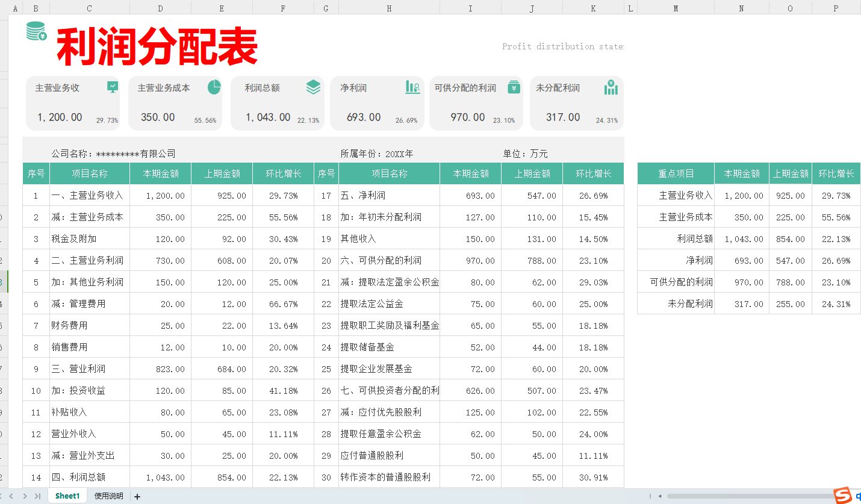861x504 pixels.
Task: Click the left table 环比增长 header in column F
Action: [283, 173]
